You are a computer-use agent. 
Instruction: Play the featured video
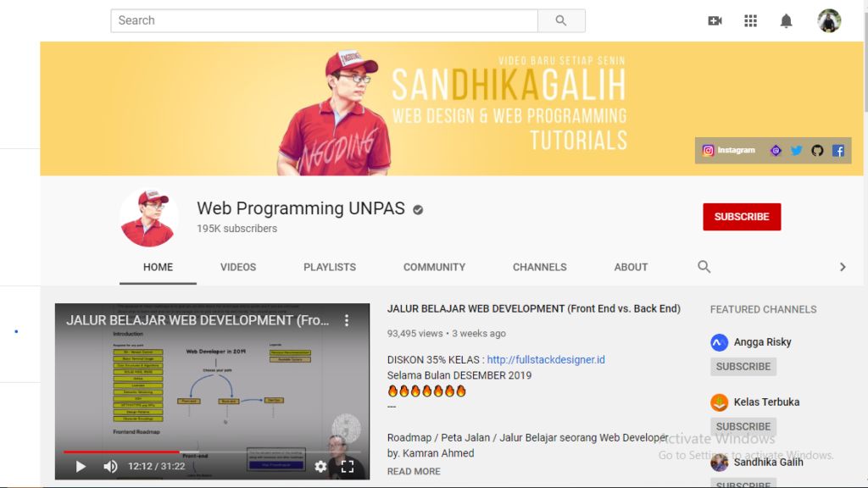pyautogui.click(x=81, y=467)
